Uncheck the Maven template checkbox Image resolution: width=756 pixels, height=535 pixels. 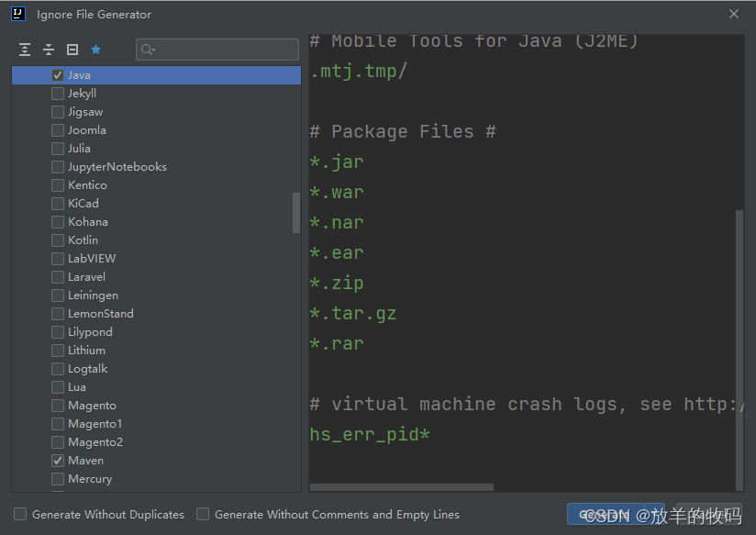pyautogui.click(x=57, y=460)
